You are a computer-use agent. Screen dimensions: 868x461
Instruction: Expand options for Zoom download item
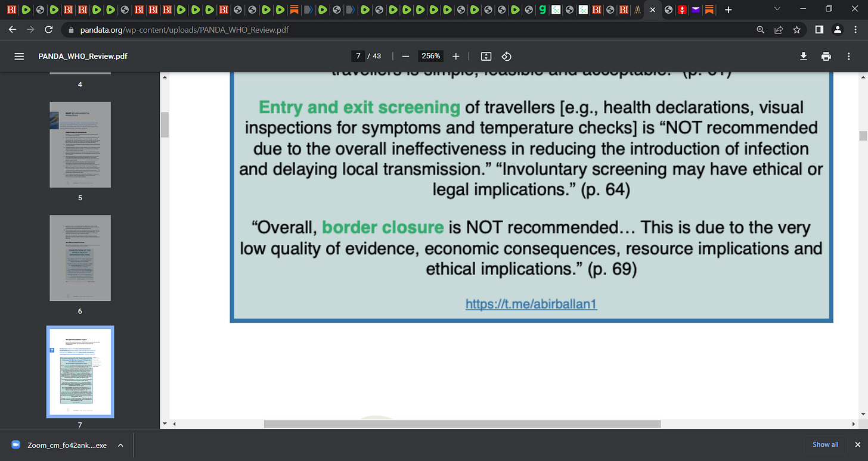[x=120, y=445]
